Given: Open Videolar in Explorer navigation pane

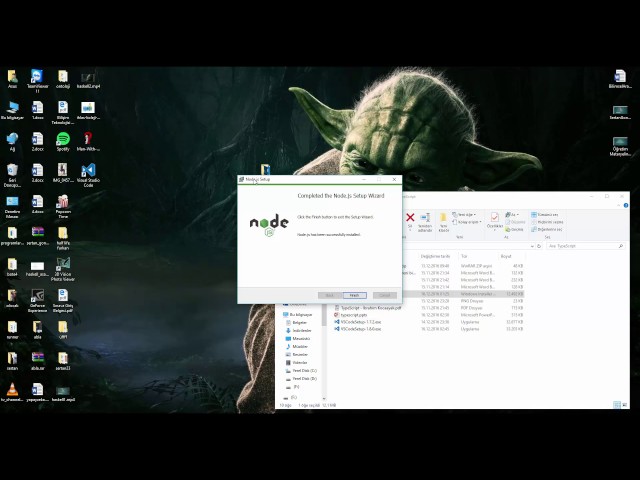Looking at the screenshot, I should pos(296,362).
